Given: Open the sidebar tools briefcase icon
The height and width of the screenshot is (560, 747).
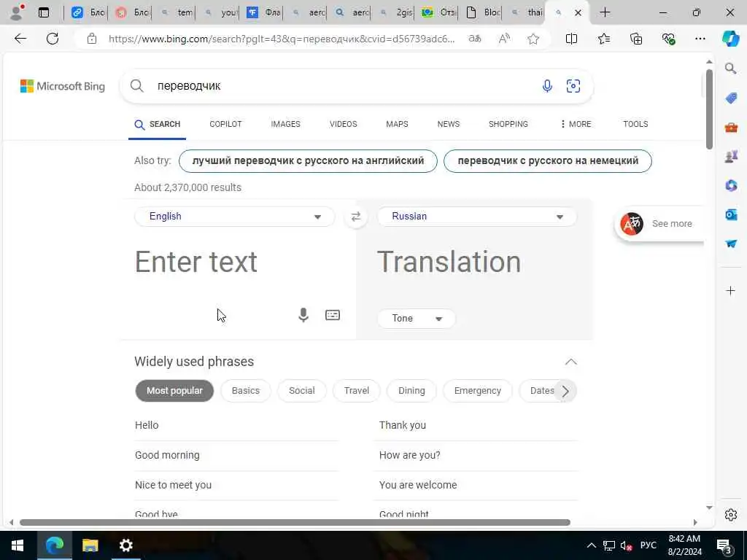Looking at the screenshot, I should 731,127.
